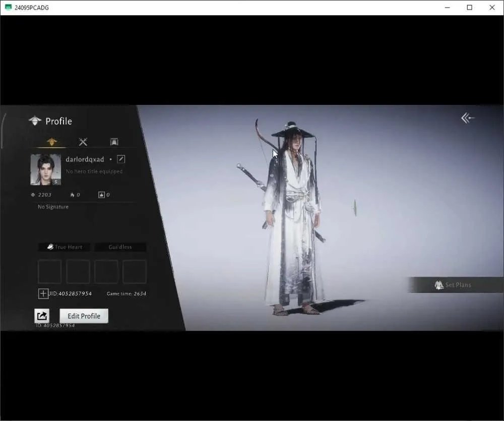Image resolution: width=504 pixels, height=421 pixels.
Task: Click the 24095PCADG window app icon
Action: tap(8, 8)
